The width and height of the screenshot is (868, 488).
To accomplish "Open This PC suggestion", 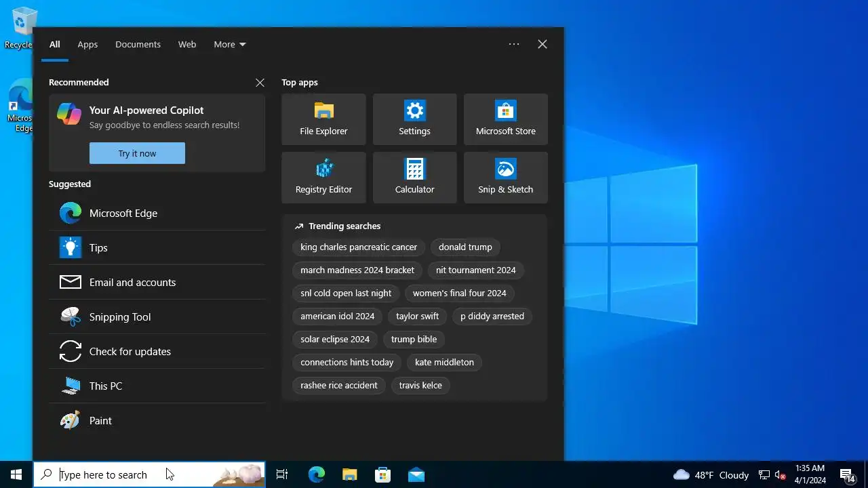I will [157, 386].
